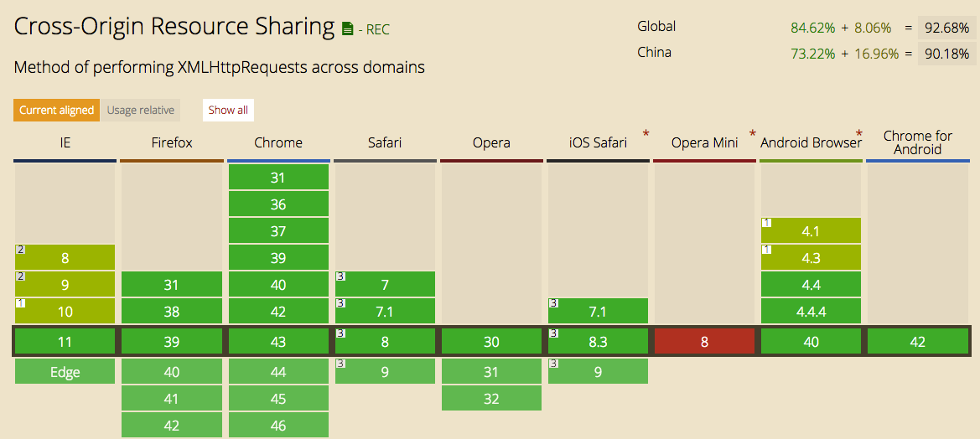980x439 pixels.
Task: Select the Chrome 45 cell
Action: point(278,399)
